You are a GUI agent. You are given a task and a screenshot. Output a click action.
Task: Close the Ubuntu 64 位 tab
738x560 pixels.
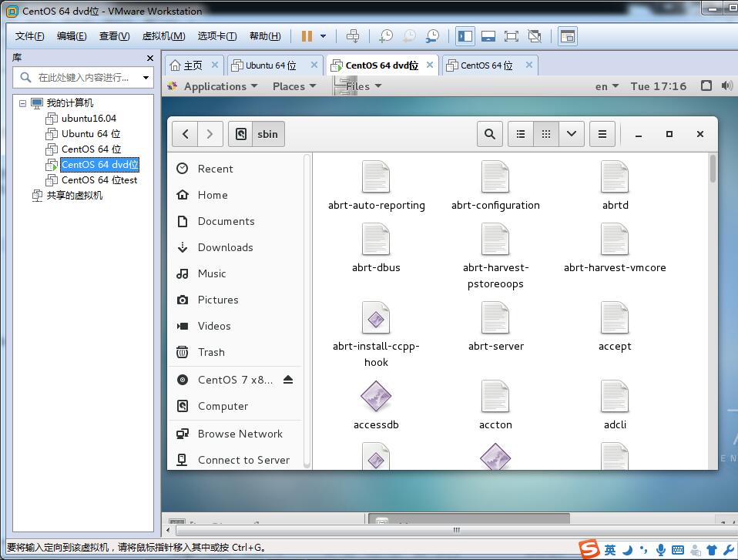[314, 65]
